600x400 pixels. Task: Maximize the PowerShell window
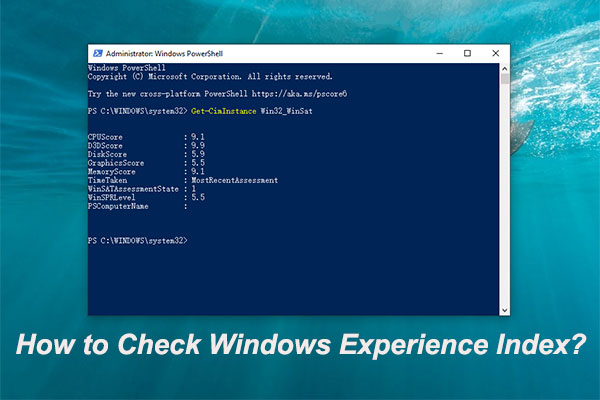(x=467, y=54)
